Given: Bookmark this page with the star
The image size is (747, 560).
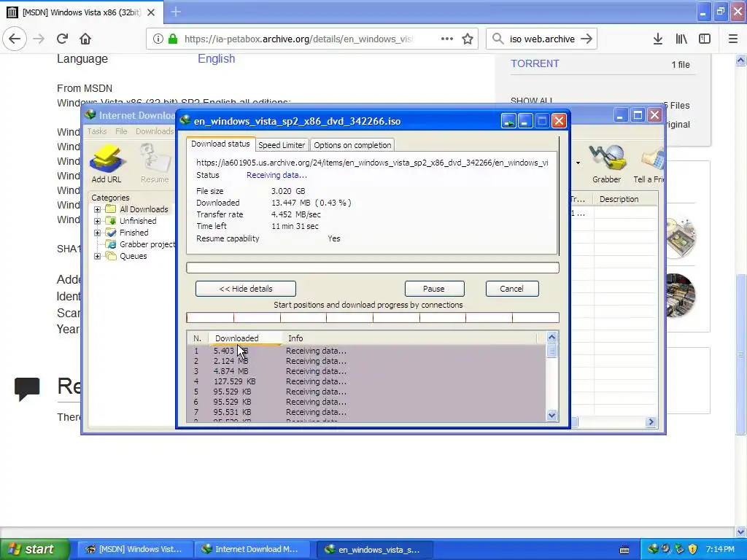Looking at the screenshot, I should (x=468, y=39).
